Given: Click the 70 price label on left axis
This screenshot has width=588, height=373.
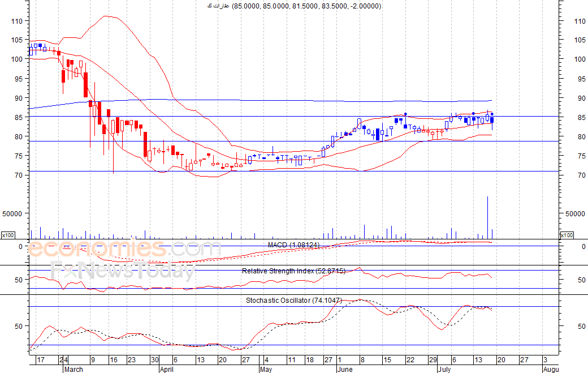Looking at the screenshot, I should [19, 175].
